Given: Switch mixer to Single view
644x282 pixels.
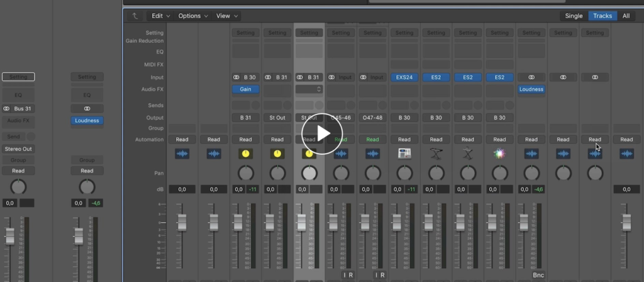Looking at the screenshot, I should pyautogui.click(x=573, y=16).
